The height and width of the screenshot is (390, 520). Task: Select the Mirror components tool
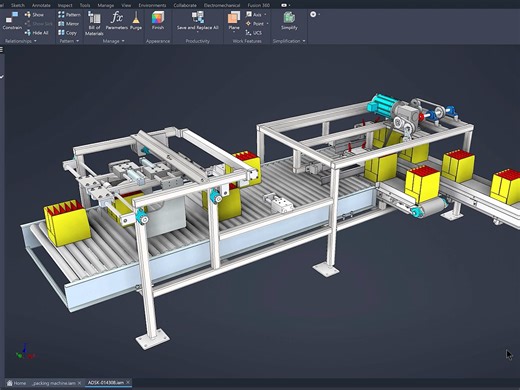(68, 24)
